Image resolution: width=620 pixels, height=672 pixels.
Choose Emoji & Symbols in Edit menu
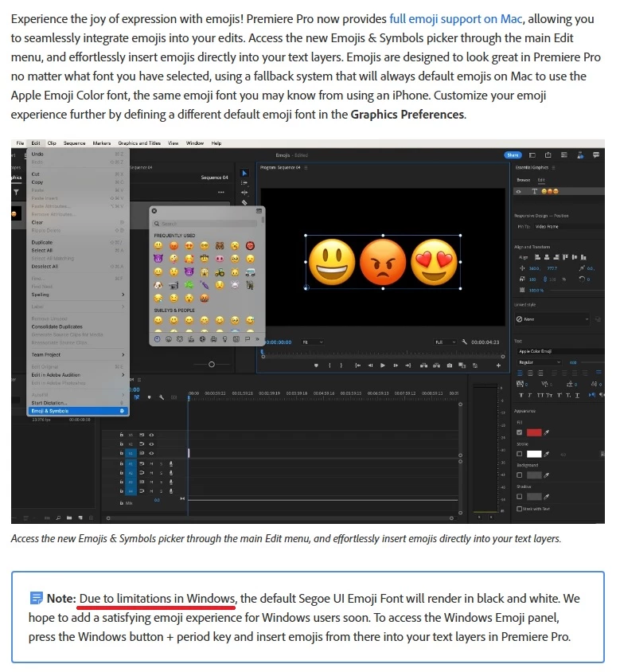pos(78,411)
